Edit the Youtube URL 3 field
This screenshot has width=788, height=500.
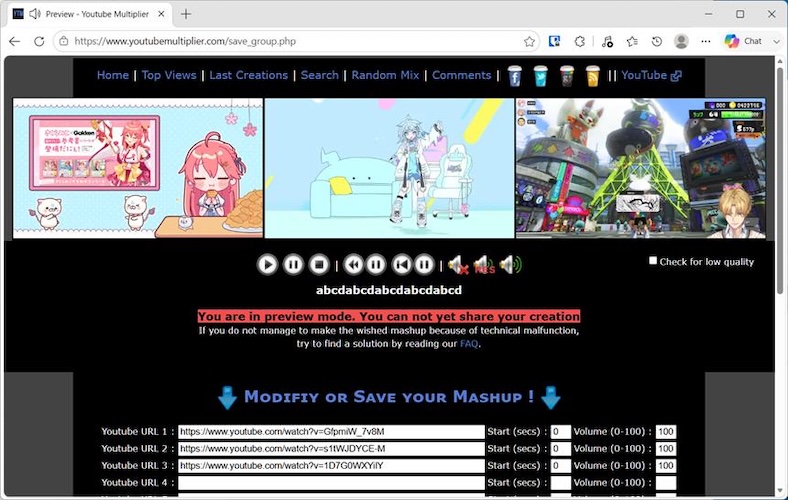[x=331, y=466]
